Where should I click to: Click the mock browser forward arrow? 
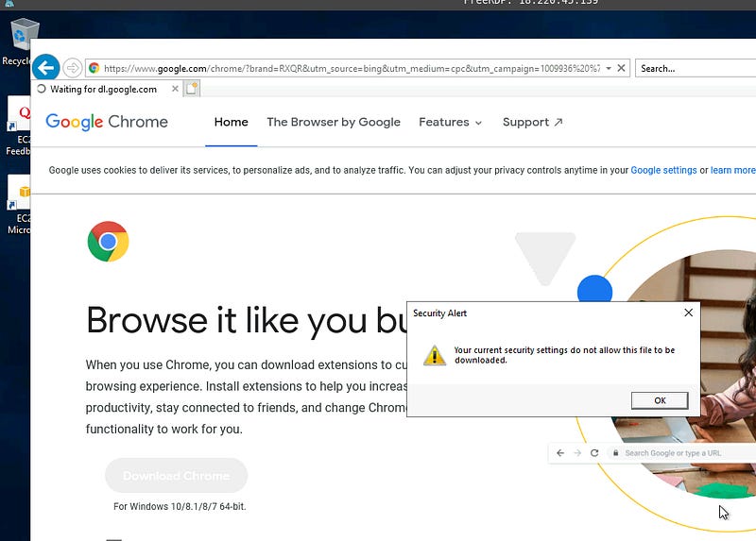point(577,453)
